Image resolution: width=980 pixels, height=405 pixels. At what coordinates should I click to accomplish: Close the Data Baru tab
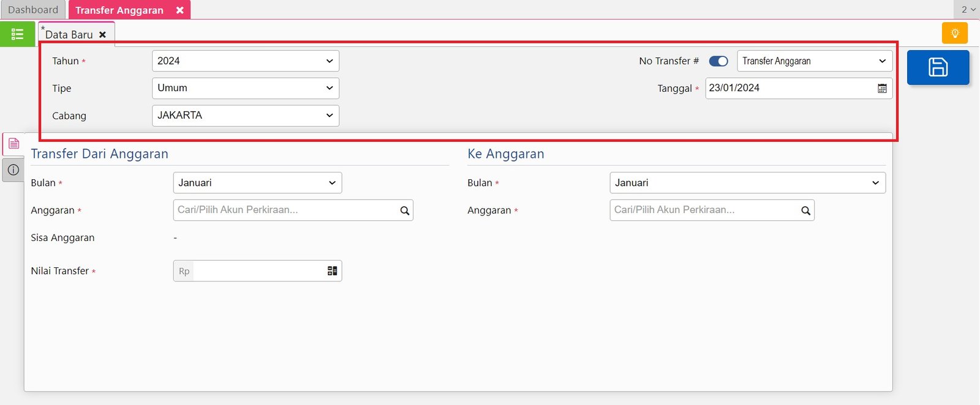pyautogui.click(x=103, y=35)
